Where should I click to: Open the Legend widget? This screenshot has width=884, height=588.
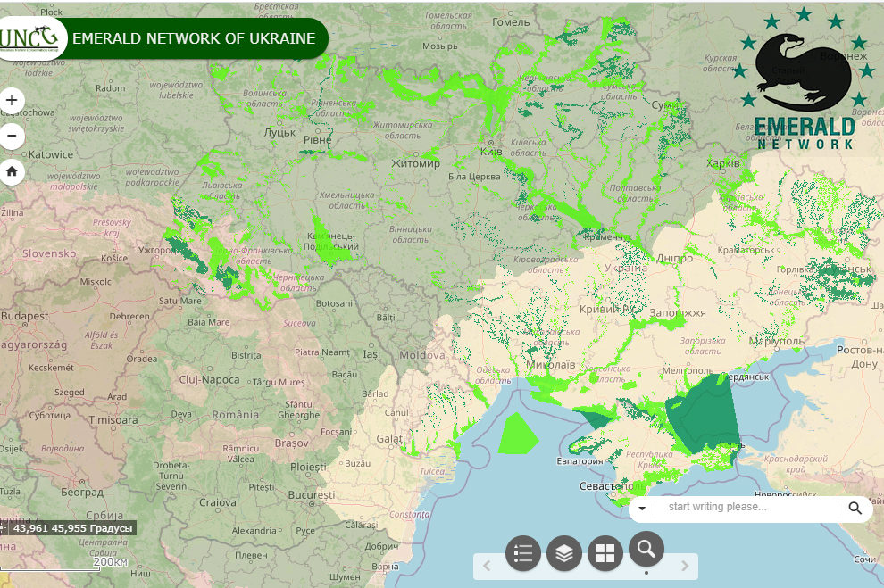[x=523, y=553]
